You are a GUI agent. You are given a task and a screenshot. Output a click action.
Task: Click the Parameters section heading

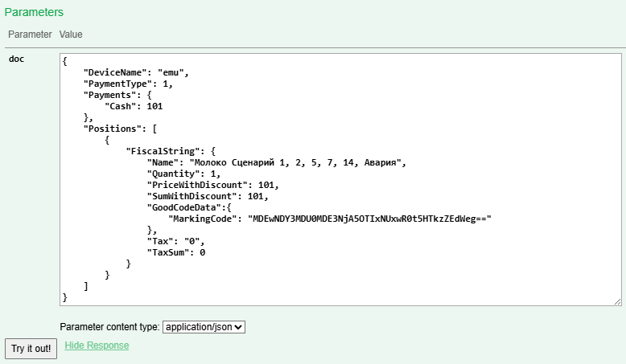34,13
